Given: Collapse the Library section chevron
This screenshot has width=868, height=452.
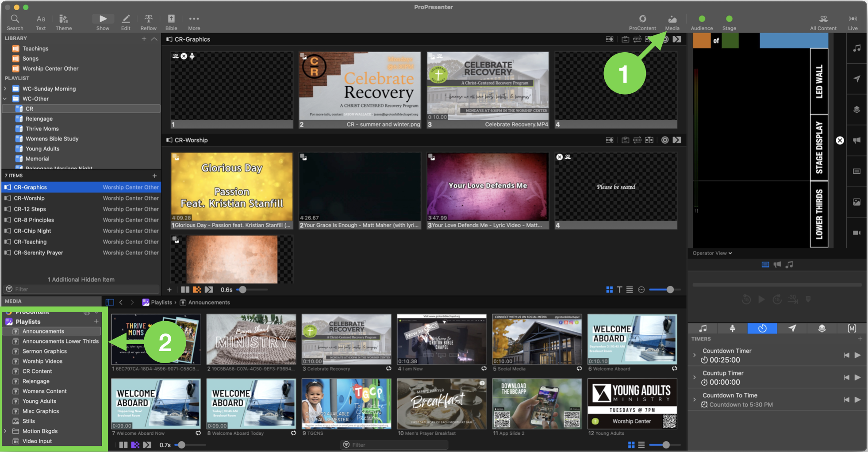Looking at the screenshot, I should point(154,39).
